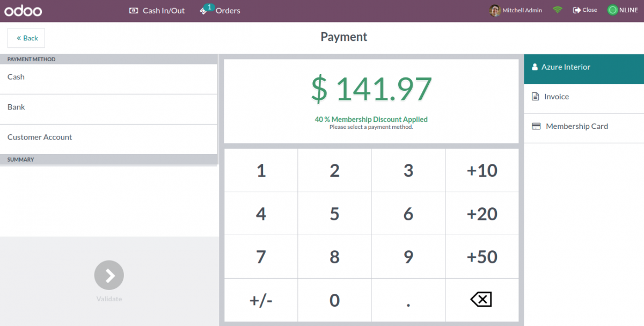This screenshot has height=326, width=644.
Task: Click the Close session exit icon
Action: (576, 10)
